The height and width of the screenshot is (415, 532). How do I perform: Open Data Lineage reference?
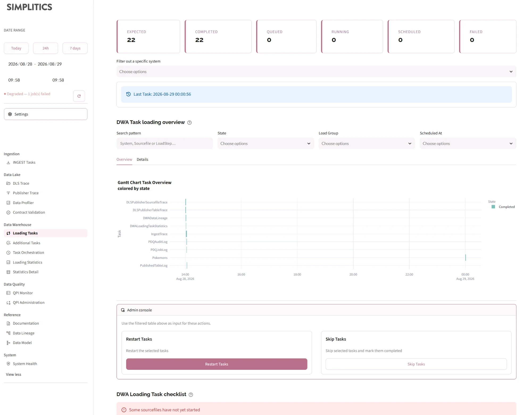tap(23, 333)
